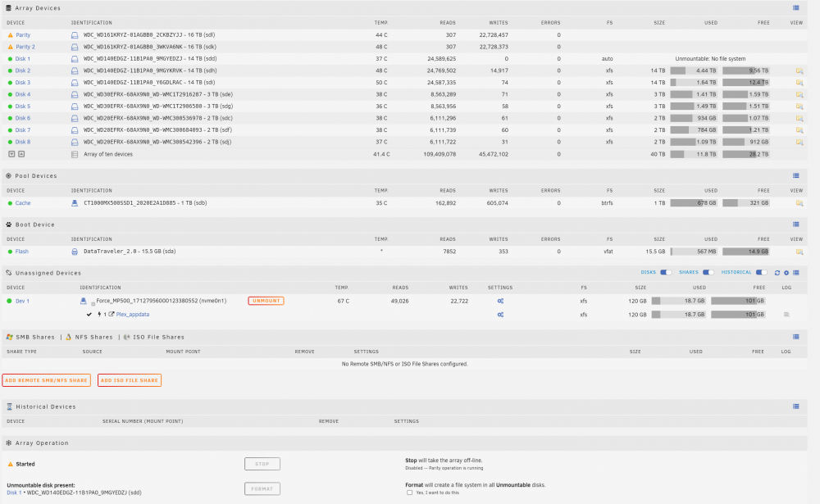The image size is (820, 504).
Task: Click the up-arrow array spin button
Action: coord(21,154)
